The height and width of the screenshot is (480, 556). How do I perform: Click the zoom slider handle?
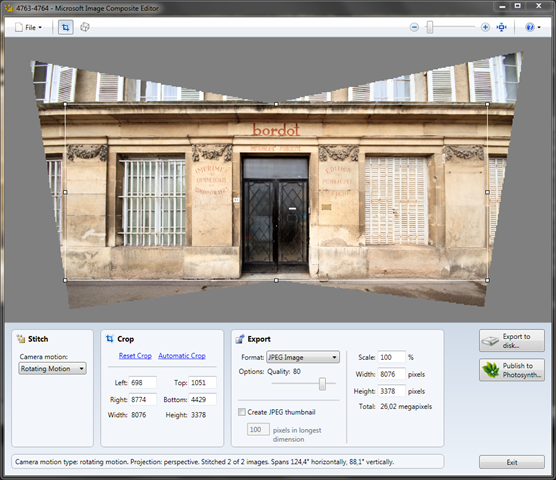[x=429, y=27]
